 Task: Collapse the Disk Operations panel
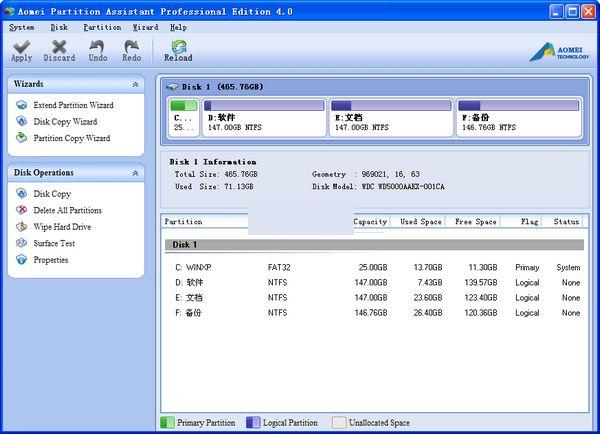tap(136, 173)
